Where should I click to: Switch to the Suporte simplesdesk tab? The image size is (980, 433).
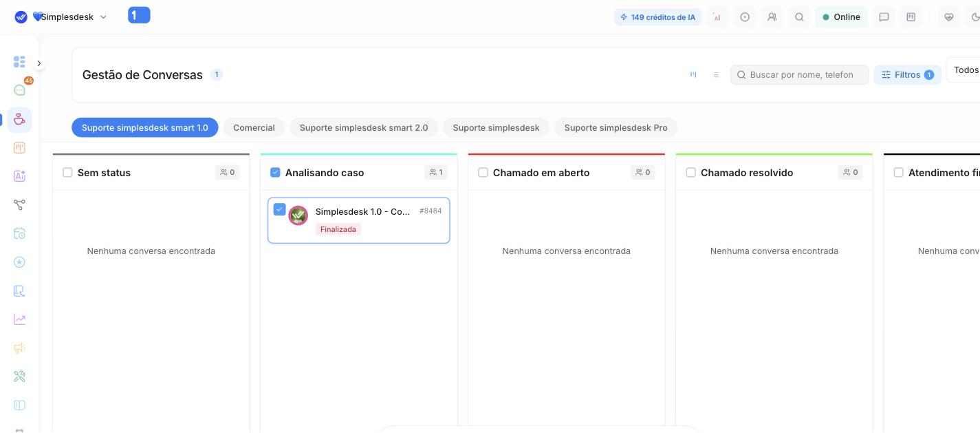coord(496,128)
